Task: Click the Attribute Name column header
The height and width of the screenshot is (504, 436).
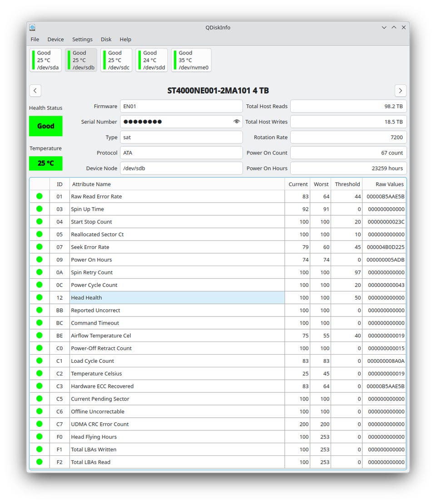Action: coord(177,184)
